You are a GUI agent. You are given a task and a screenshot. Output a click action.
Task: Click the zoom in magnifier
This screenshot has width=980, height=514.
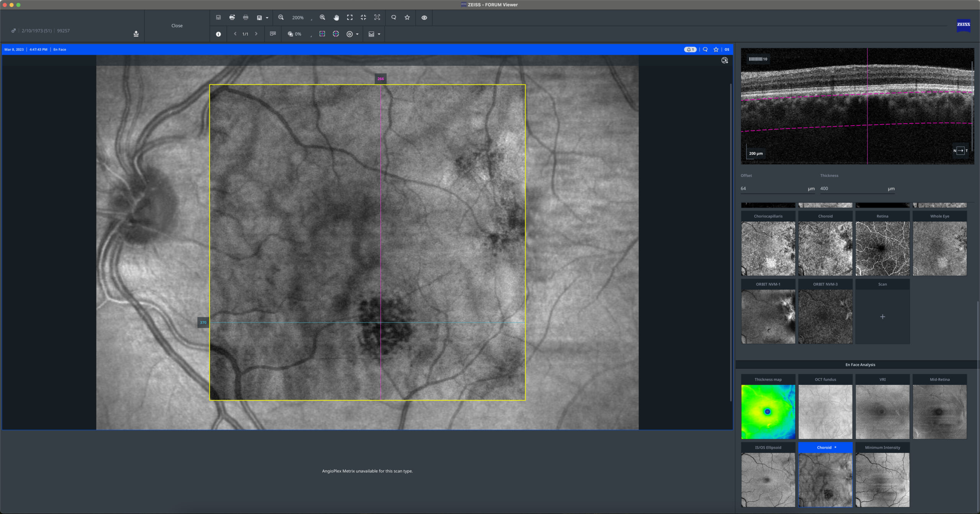pyautogui.click(x=322, y=18)
